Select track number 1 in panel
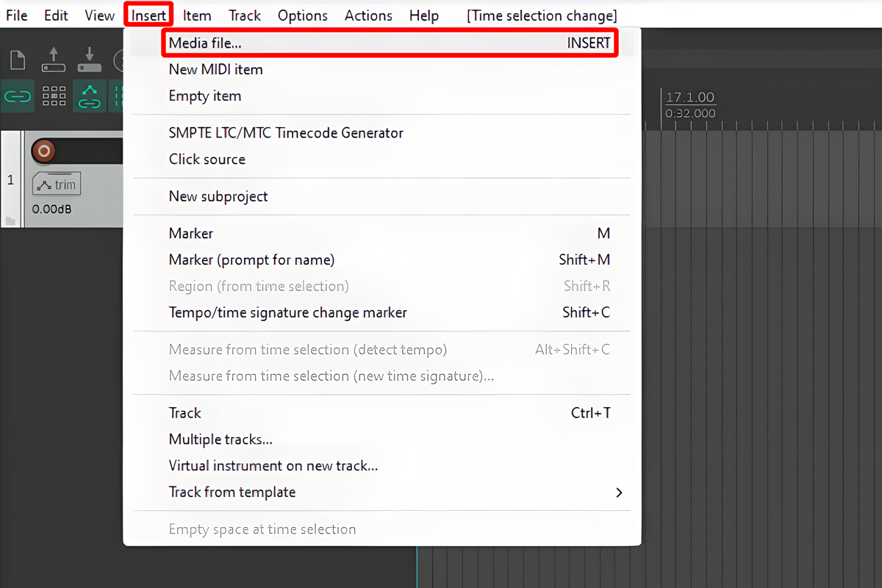Image resolution: width=882 pixels, height=588 pixels. (10, 179)
